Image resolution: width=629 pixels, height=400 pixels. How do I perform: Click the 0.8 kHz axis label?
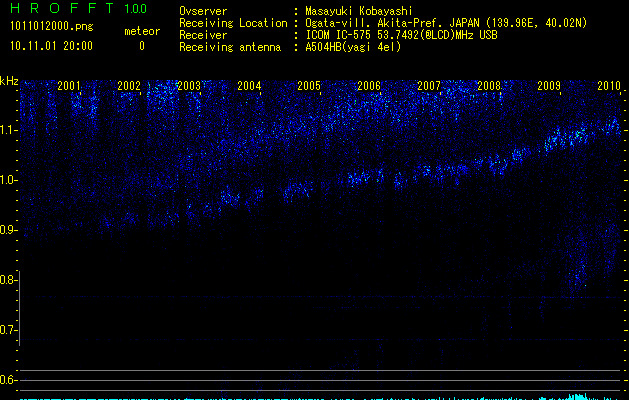point(8,280)
